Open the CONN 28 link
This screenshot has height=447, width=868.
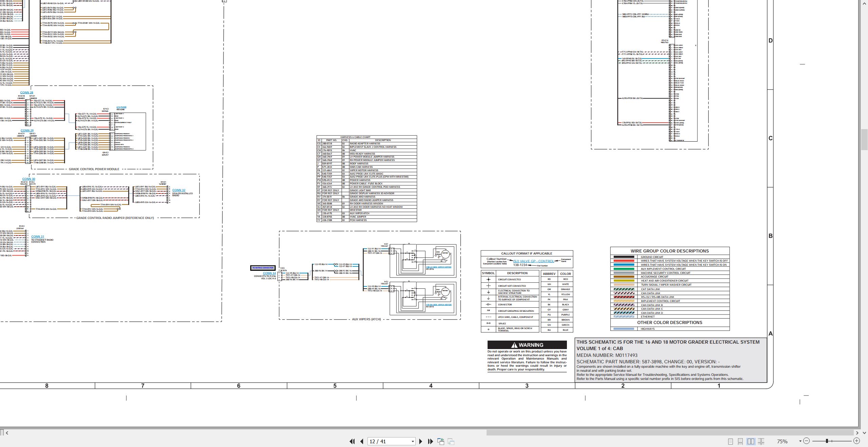(26, 93)
